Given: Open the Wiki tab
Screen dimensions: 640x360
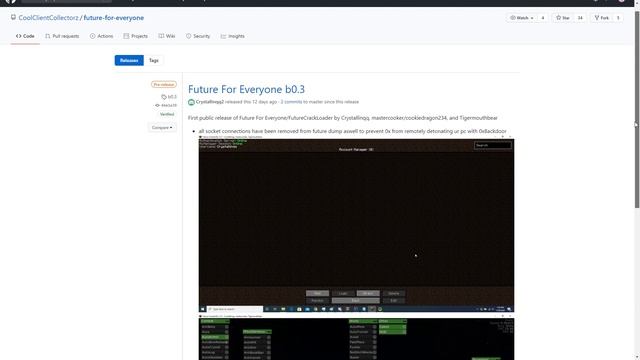Looking at the screenshot, I should point(167,36).
